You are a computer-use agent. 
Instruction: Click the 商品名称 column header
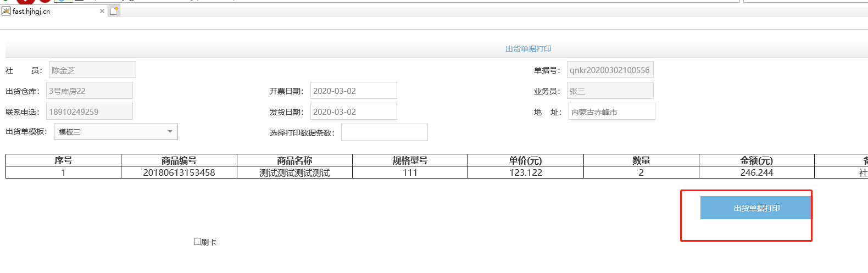[x=294, y=160]
